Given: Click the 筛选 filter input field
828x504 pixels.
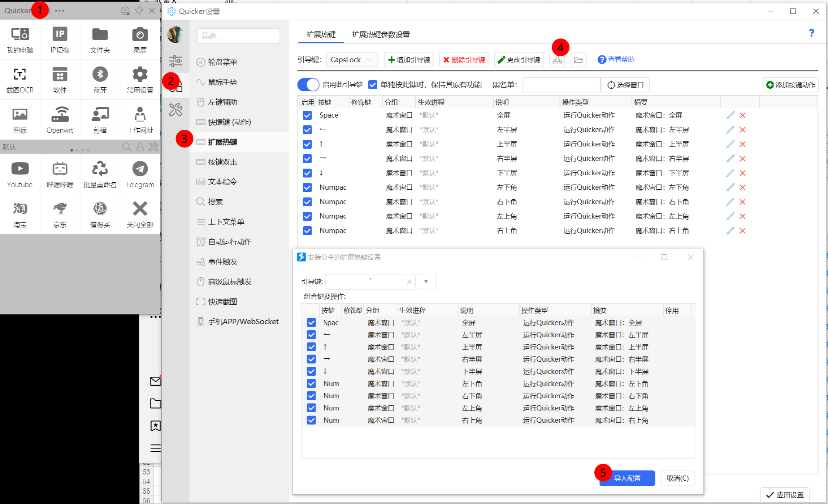Looking at the screenshot, I should pyautogui.click(x=239, y=36).
